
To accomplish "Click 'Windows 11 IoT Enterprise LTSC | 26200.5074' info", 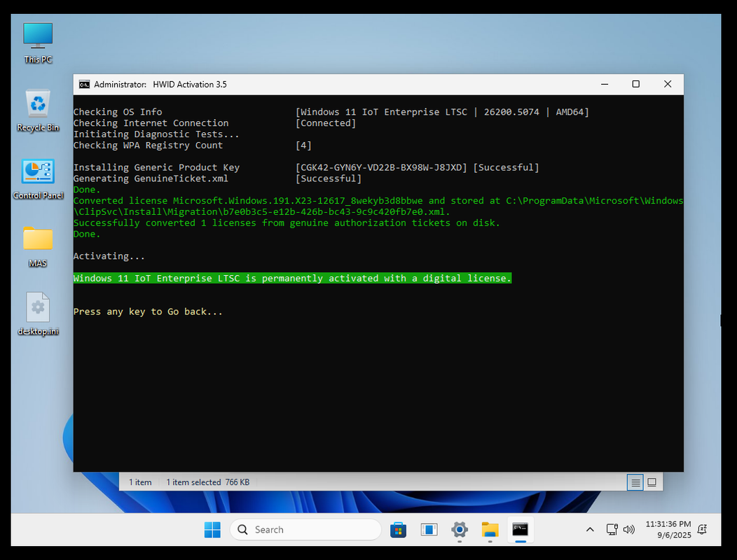I will 442,112.
